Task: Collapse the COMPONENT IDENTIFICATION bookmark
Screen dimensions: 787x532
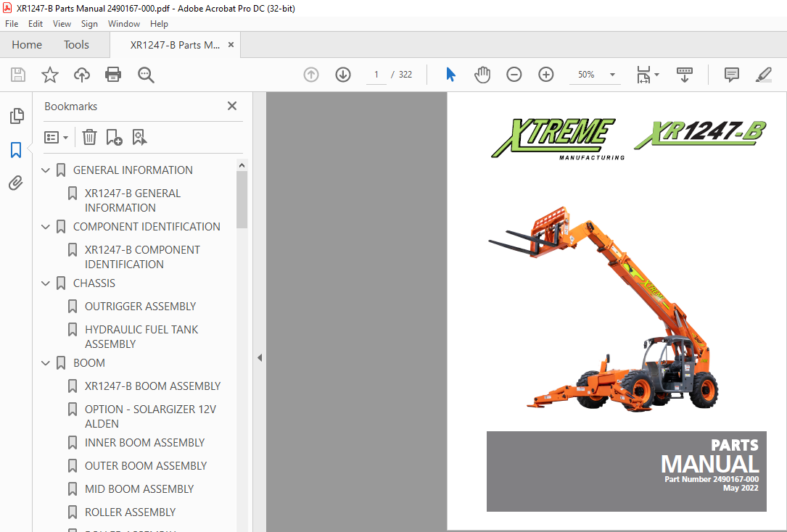Action: (46, 227)
